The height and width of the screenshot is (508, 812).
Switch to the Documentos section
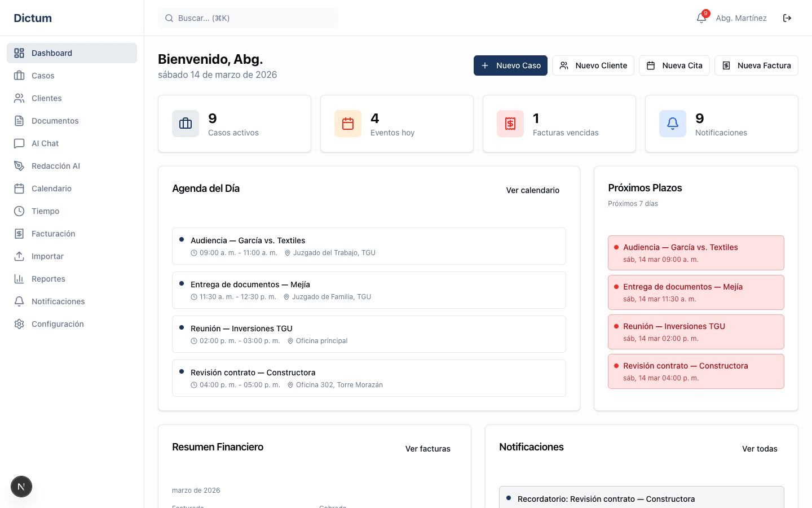55,120
